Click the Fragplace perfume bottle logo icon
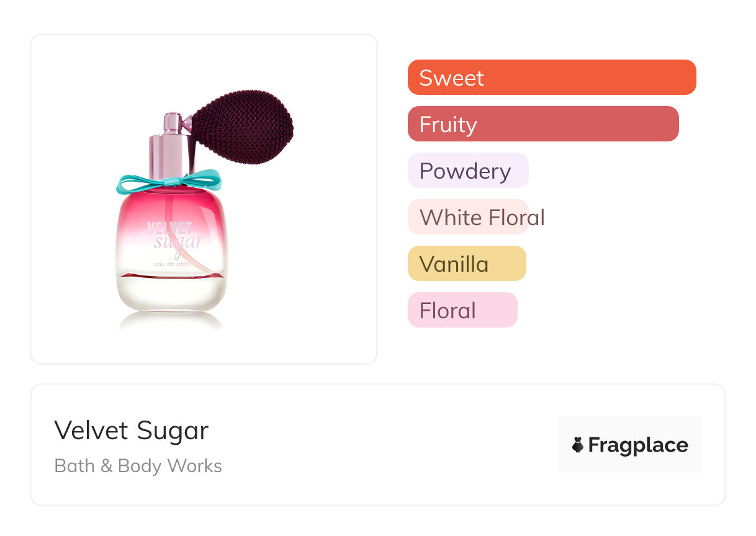The width and height of the screenshot is (756, 536). [578, 445]
